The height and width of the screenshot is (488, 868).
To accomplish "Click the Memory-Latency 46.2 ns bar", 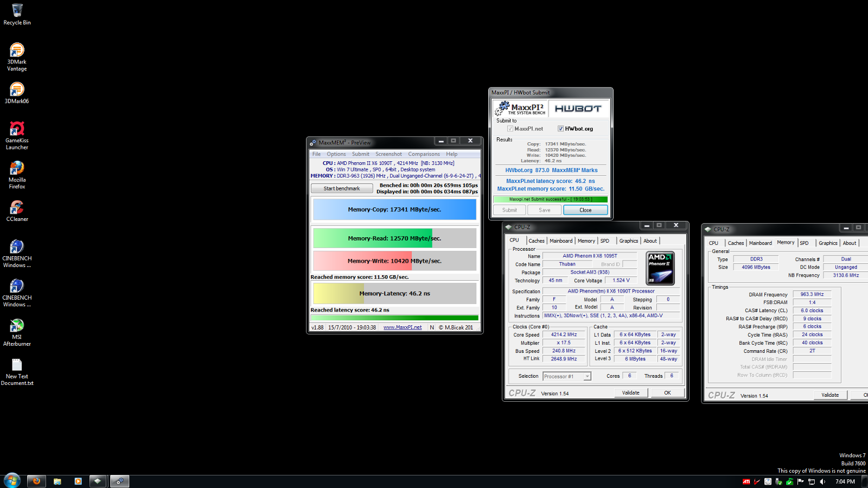I will pos(394,294).
